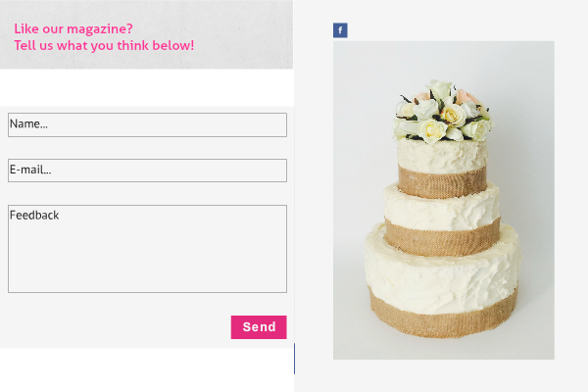Click into the E-mail input field
588x392 pixels.
point(147,171)
